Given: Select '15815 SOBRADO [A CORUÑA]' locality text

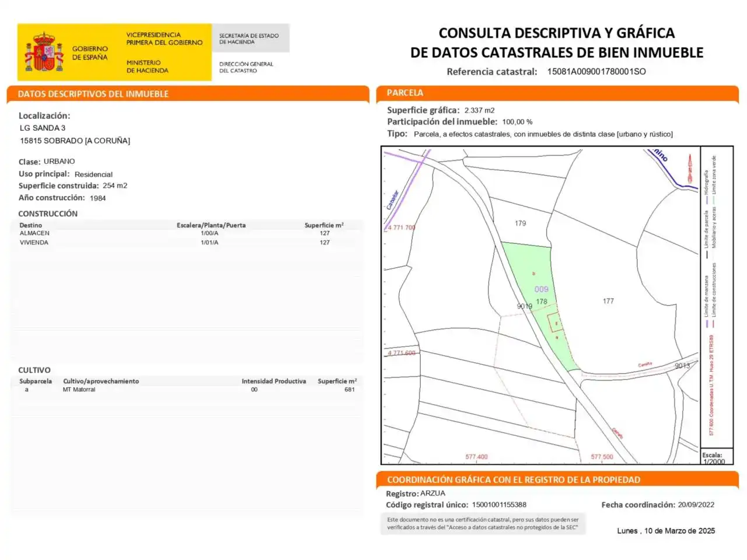Looking at the screenshot, I should click(75, 141).
